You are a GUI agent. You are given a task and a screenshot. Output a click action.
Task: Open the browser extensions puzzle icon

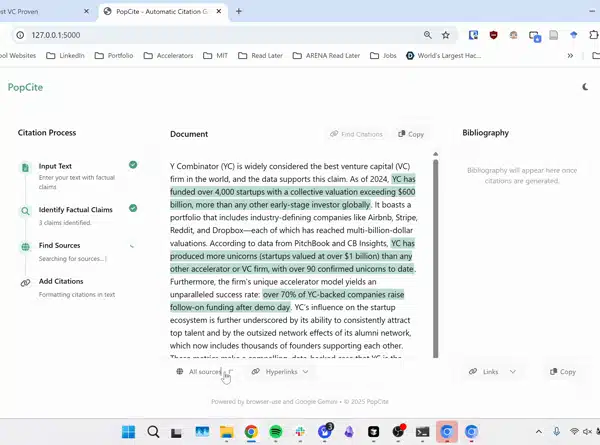[593, 35]
